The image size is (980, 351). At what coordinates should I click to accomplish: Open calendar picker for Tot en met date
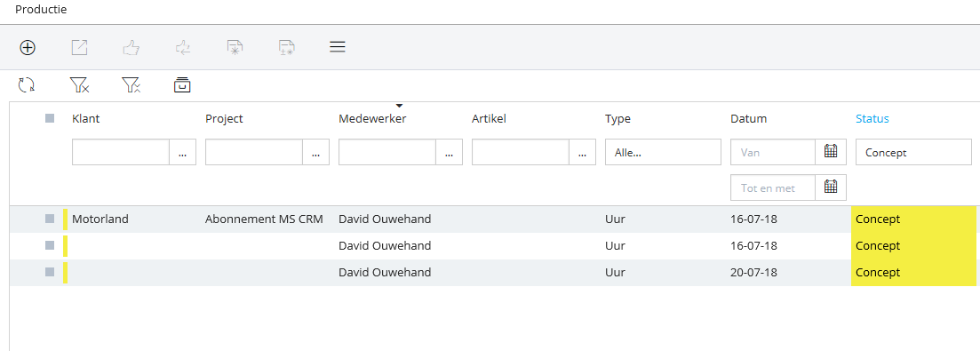click(x=831, y=187)
